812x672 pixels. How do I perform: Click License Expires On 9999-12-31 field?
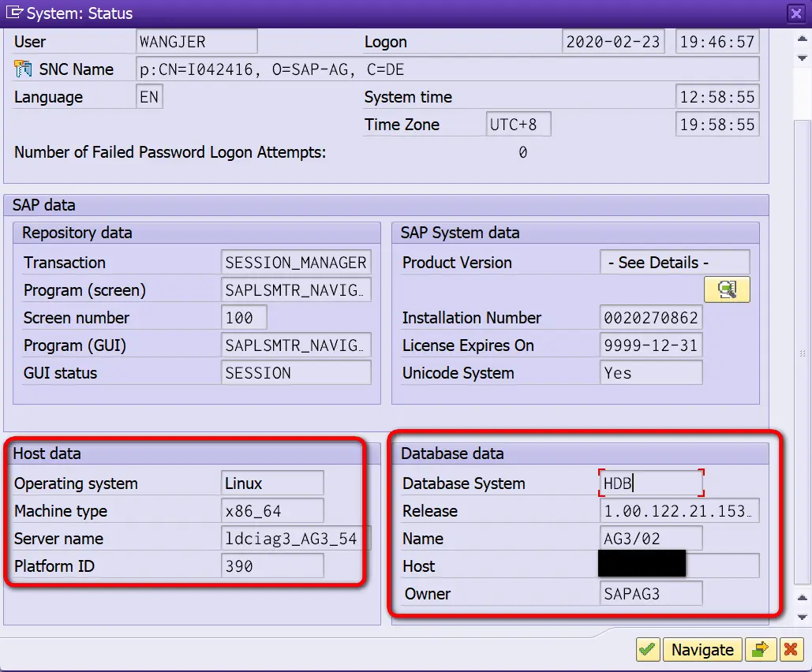pyautogui.click(x=652, y=345)
